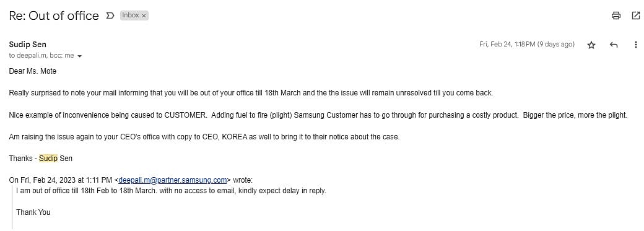Click the quoted 'Thank You' line

coord(33,212)
